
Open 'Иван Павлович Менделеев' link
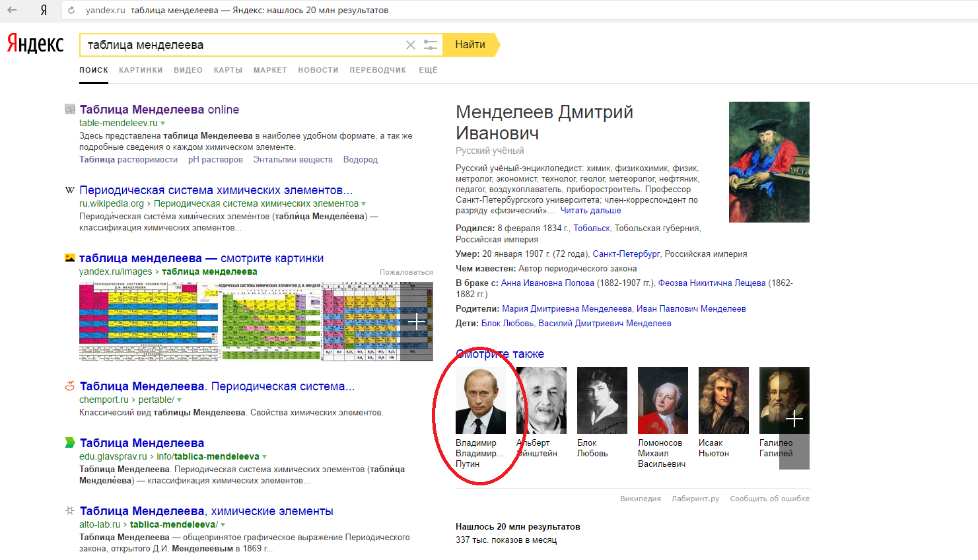[x=691, y=309]
